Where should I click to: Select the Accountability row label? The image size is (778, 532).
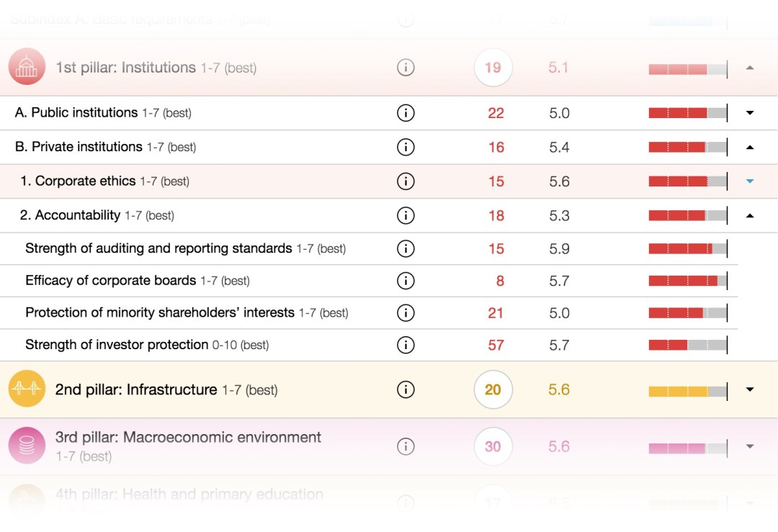(x=78, y=215)
